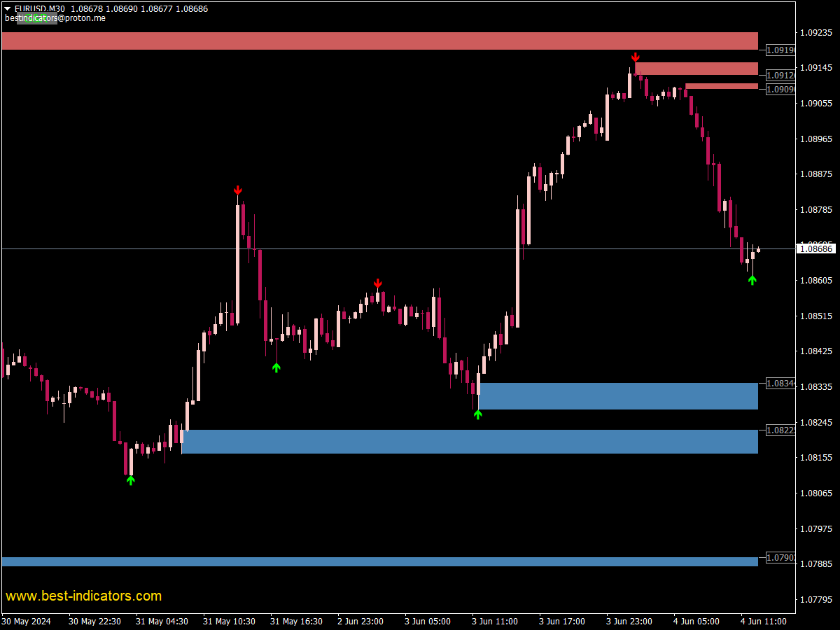Open the www.best-indicators.com link

click(x=84, y=596)
